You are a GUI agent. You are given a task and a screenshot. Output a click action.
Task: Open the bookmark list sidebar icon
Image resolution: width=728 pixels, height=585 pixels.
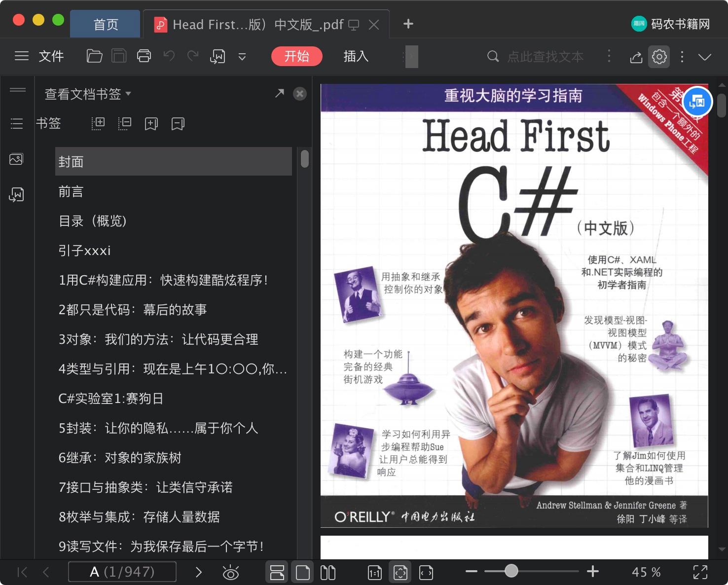pos(17,123)
